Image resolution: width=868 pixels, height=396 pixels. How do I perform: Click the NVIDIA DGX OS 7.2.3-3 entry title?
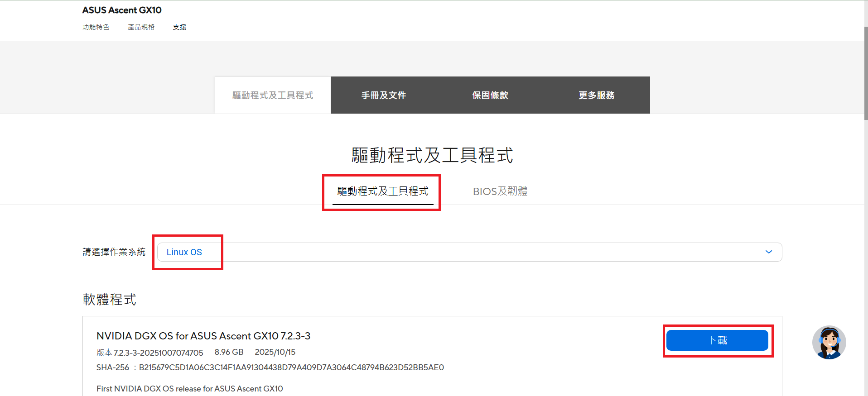pos(203,336)
